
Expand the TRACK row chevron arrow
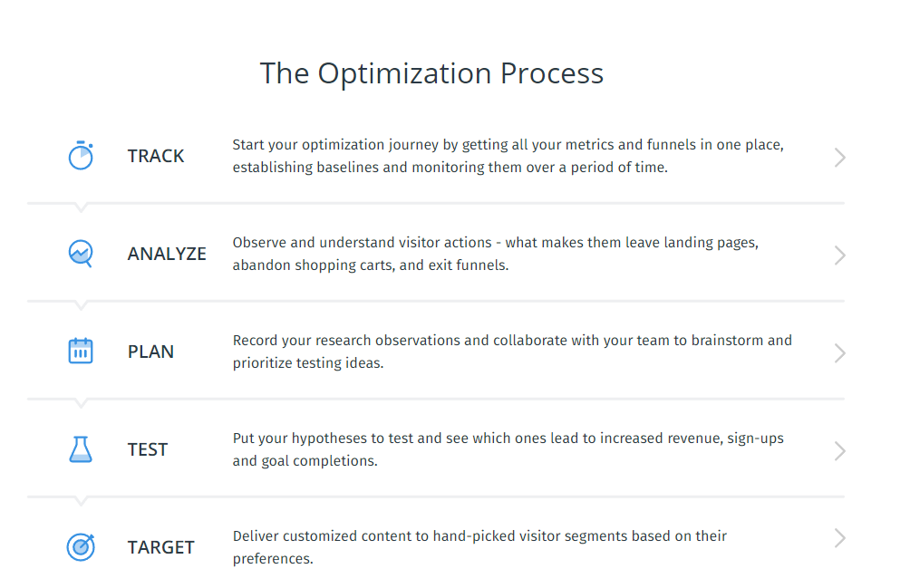click(x=840, y=157)
